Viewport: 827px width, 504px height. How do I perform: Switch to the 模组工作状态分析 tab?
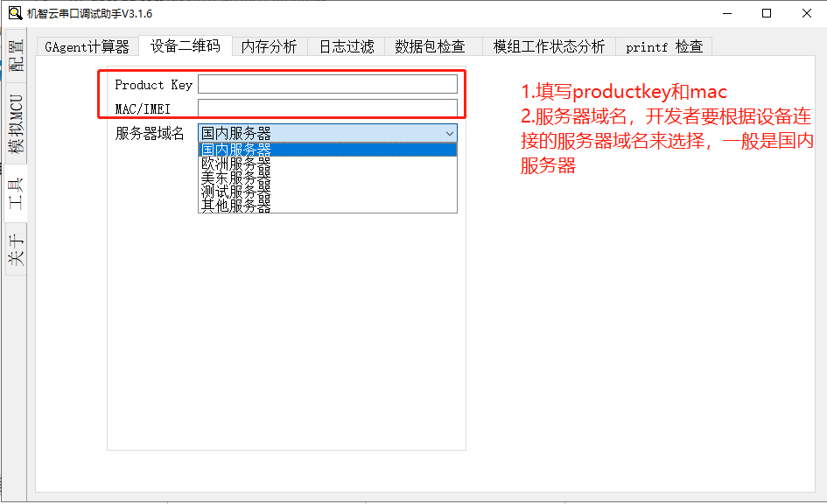[547, 46]
